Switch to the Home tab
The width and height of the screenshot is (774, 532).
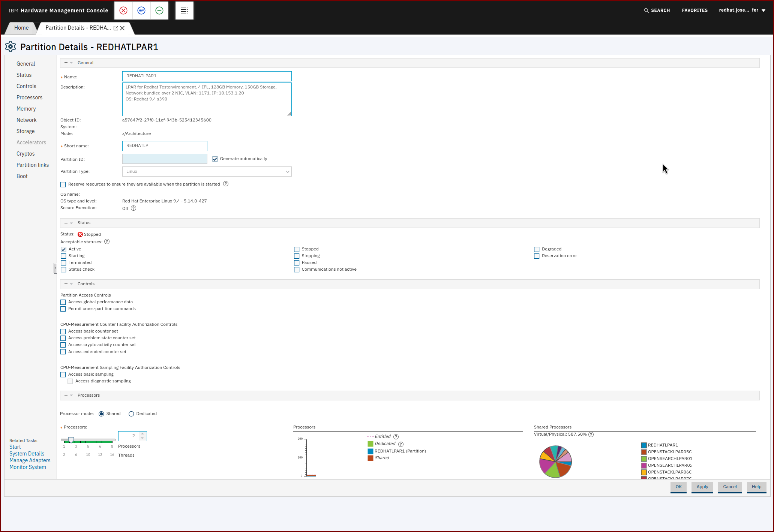[x=21, y=28]
